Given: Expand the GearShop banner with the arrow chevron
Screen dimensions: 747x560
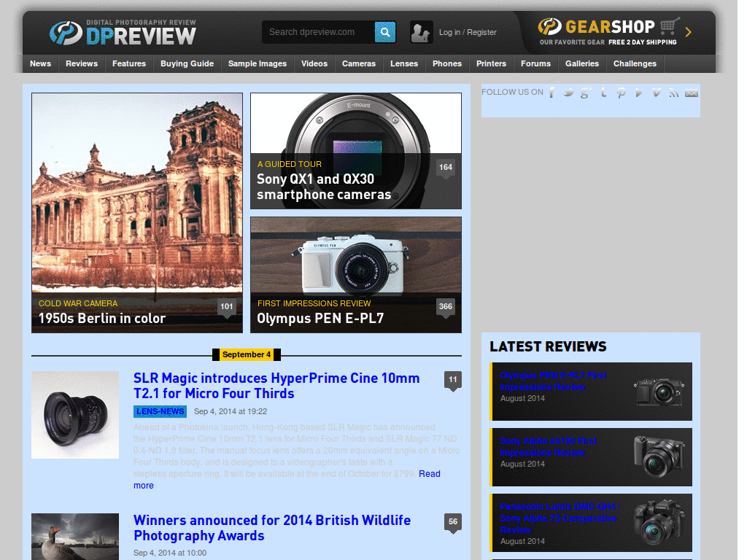Looking at the screenshot, I should tap(689, 32).
